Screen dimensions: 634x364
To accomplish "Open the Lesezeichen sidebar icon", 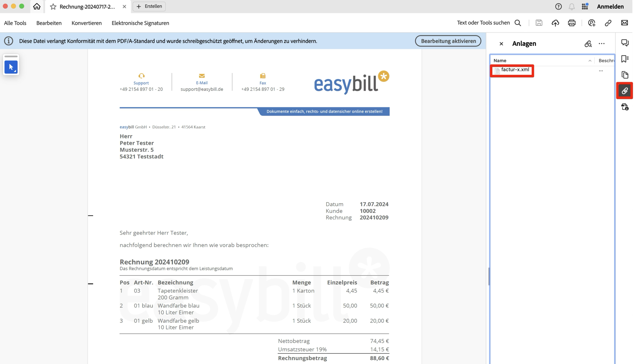I will click(x=624, y=59).
